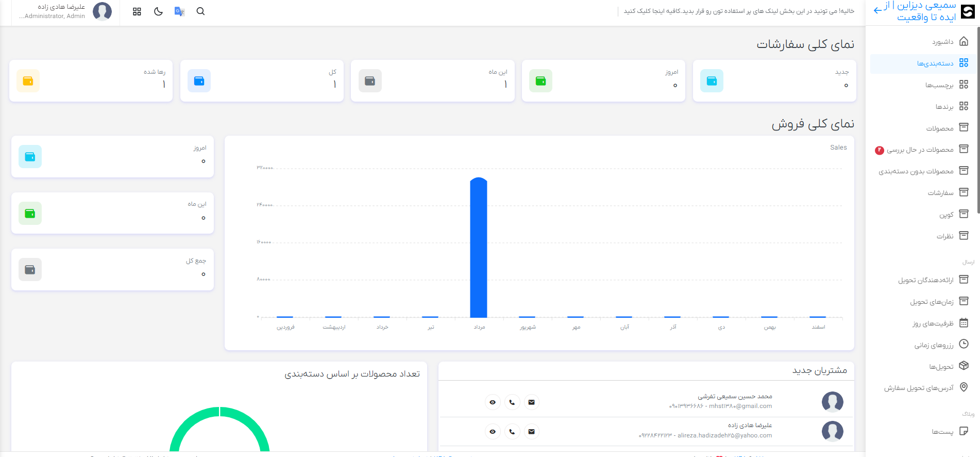Open محصولات sidebar item
Screen dimensions: 980x457
pos(923,128)
